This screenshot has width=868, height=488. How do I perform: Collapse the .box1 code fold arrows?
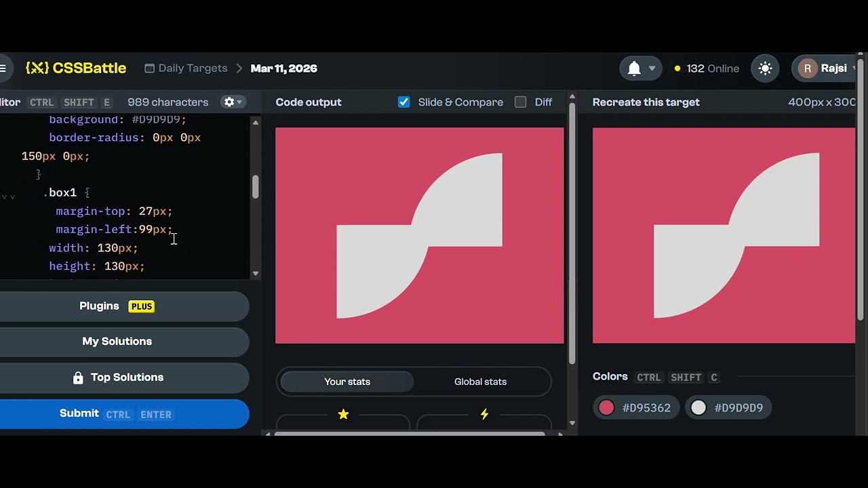pyautogui.click(x=8, y=197)
